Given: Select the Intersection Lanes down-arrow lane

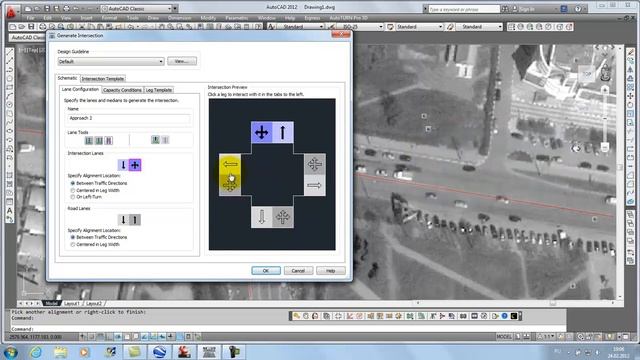Looking at the screenshot, I should click(x=123, y=165).
